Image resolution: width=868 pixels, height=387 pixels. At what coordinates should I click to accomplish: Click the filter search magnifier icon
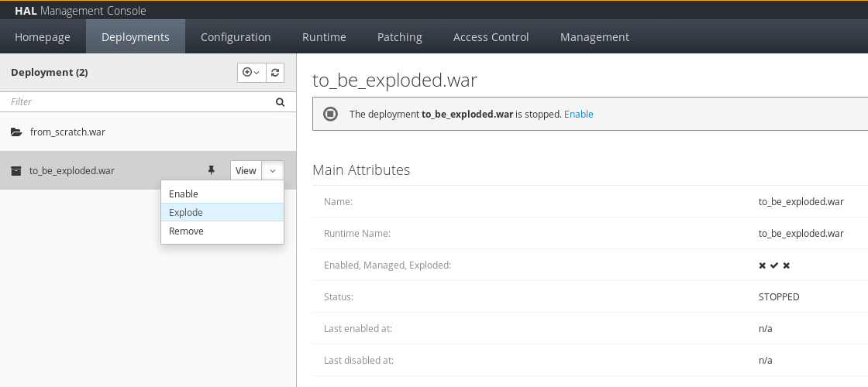[x=280, y=101]
